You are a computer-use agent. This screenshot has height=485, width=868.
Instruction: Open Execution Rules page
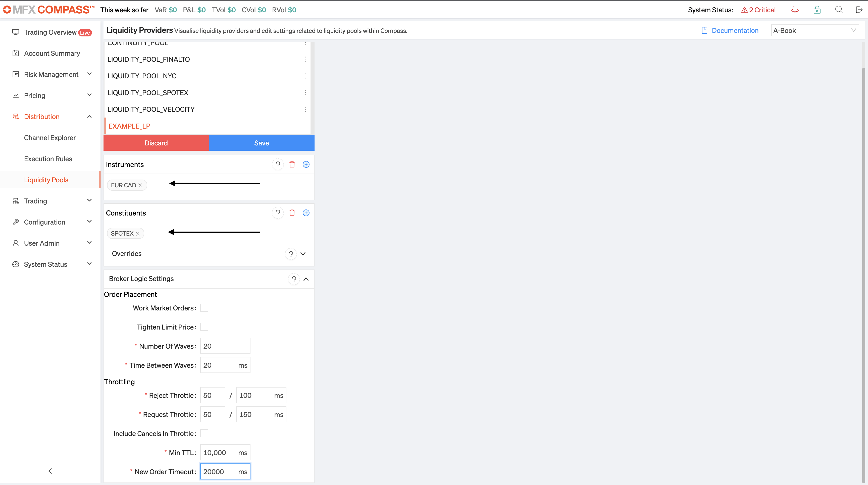pyautogui.click(x=48, y=159)
